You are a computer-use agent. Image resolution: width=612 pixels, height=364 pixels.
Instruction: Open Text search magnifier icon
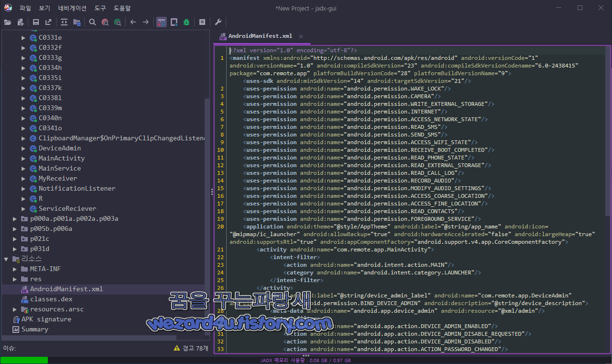pos(92,22)
